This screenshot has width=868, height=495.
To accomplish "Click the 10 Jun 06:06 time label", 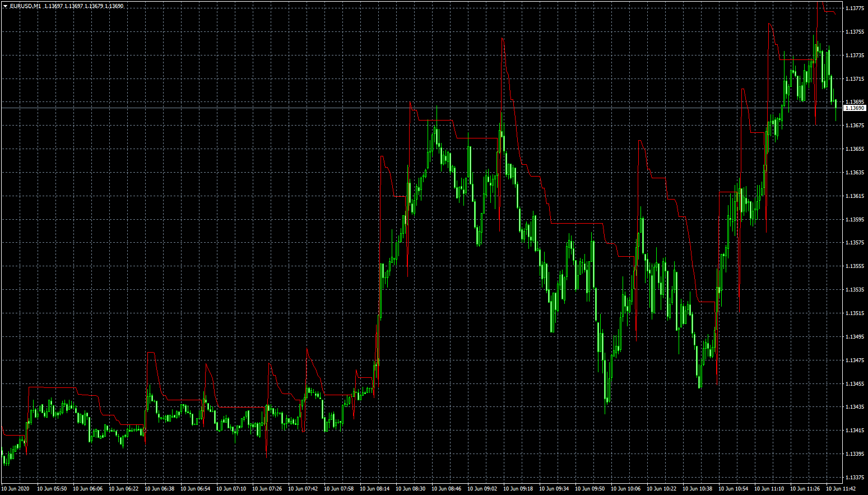I will point(87,489).
